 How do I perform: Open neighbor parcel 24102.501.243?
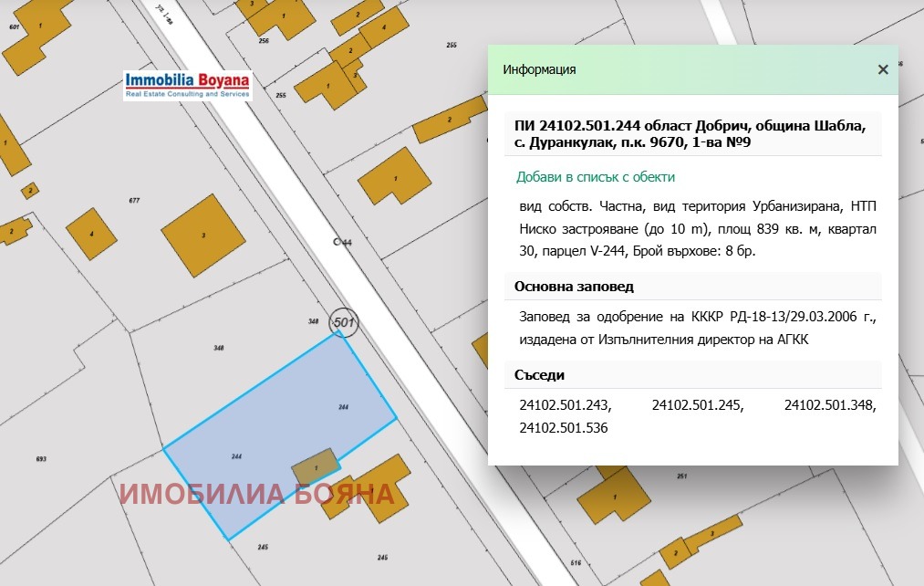click(565, 405)
